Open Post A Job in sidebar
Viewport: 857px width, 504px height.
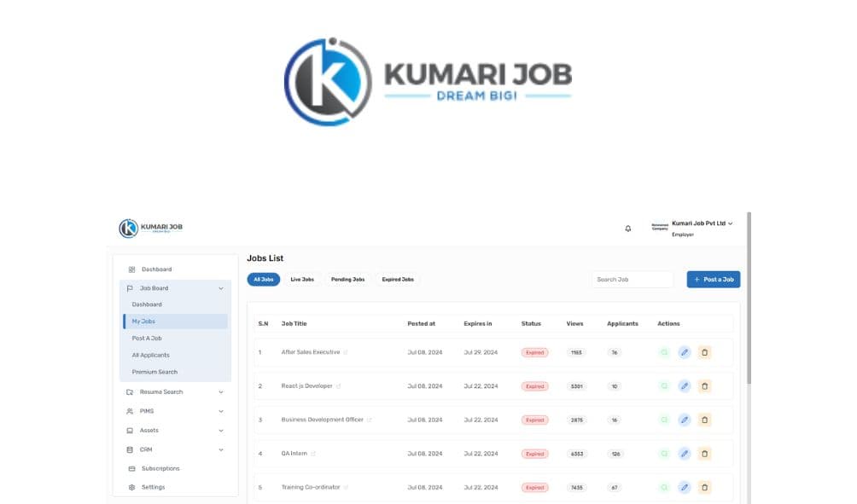(147, 339)
